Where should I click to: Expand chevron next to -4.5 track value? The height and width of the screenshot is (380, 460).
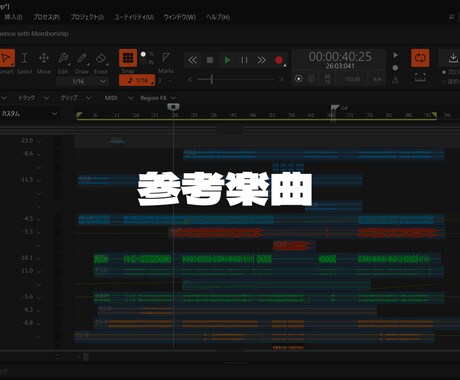39,219
